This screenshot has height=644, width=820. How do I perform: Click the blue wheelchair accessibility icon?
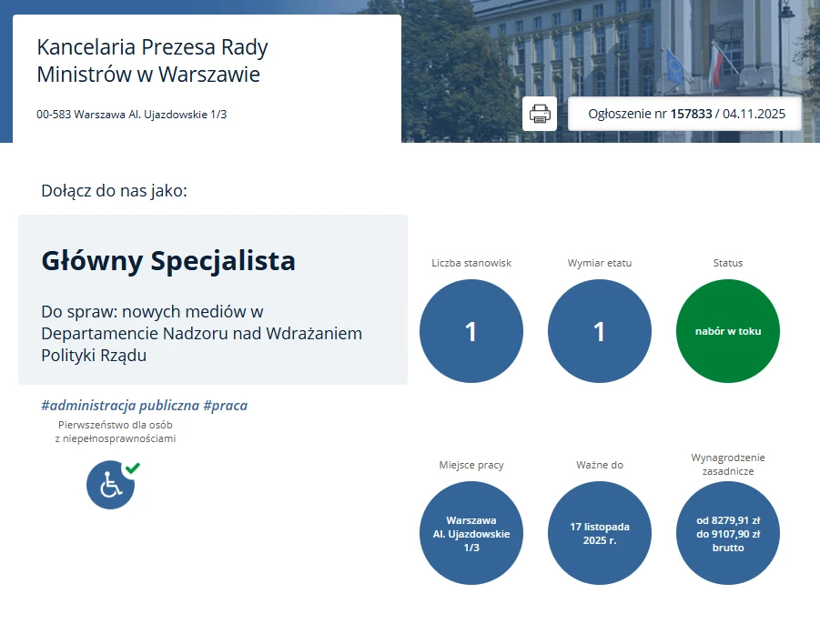click(x=110, y=485)
